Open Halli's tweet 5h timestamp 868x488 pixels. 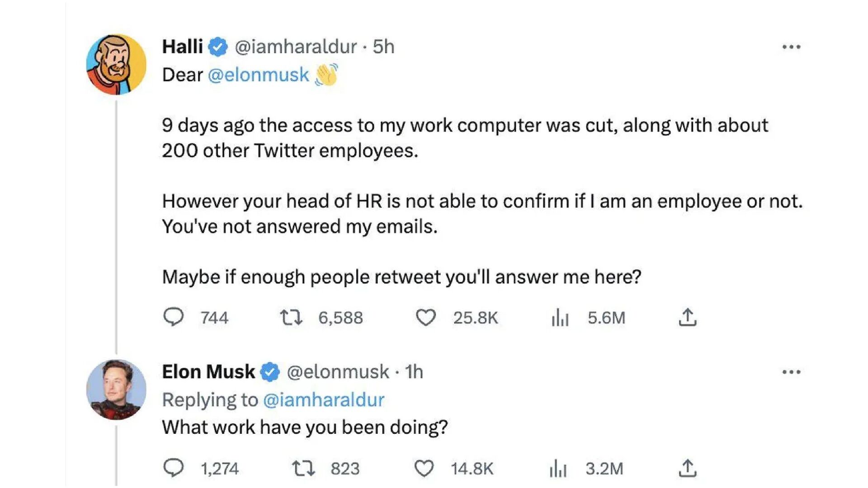[x=383, y=47]
